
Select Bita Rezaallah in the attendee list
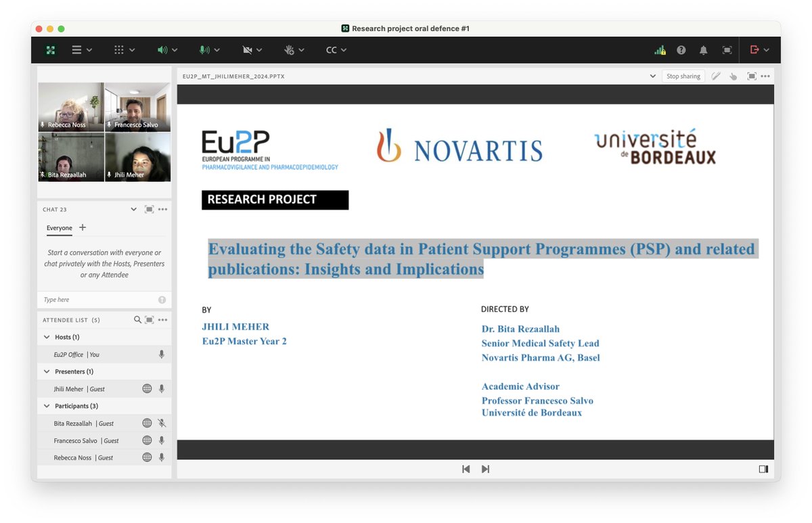[x=104, y=424]
